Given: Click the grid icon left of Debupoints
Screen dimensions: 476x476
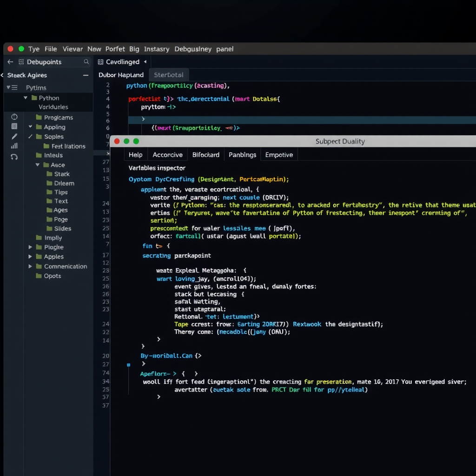Looking at the screenshot, I should tap(21, 62).
